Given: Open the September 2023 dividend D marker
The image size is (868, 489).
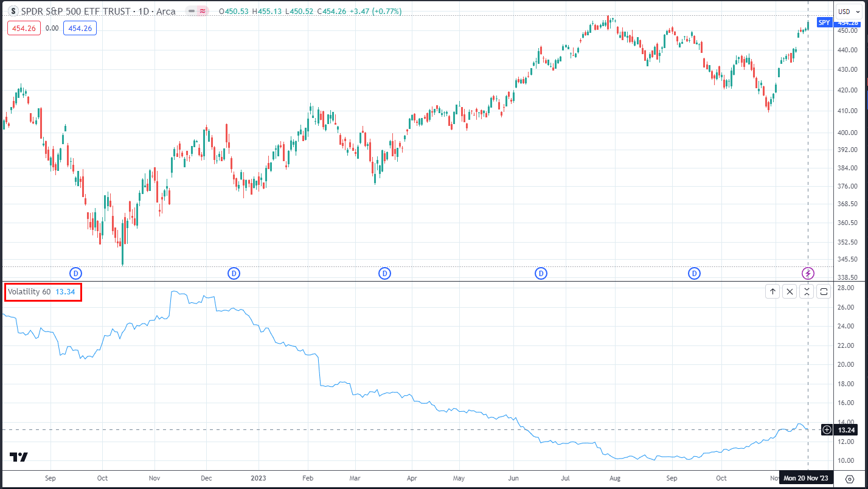Looking at the screenshot, I should click(x=694, y=273).
